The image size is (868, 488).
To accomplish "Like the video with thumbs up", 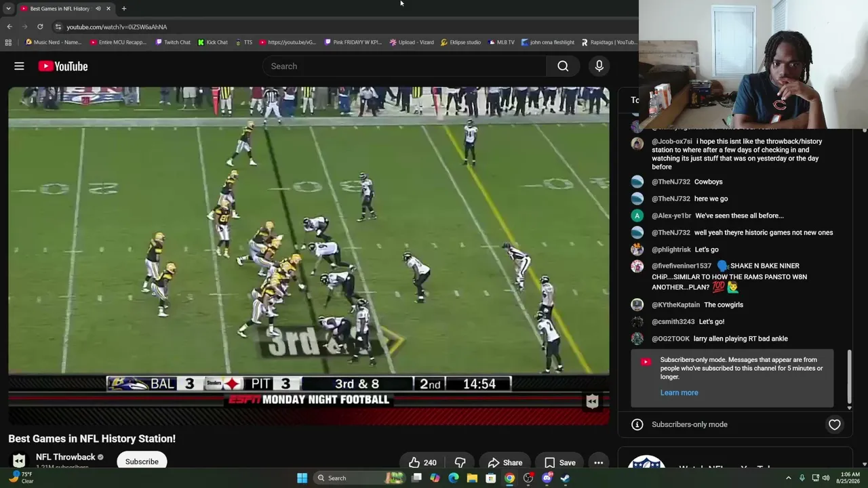I will coord(422,462).
